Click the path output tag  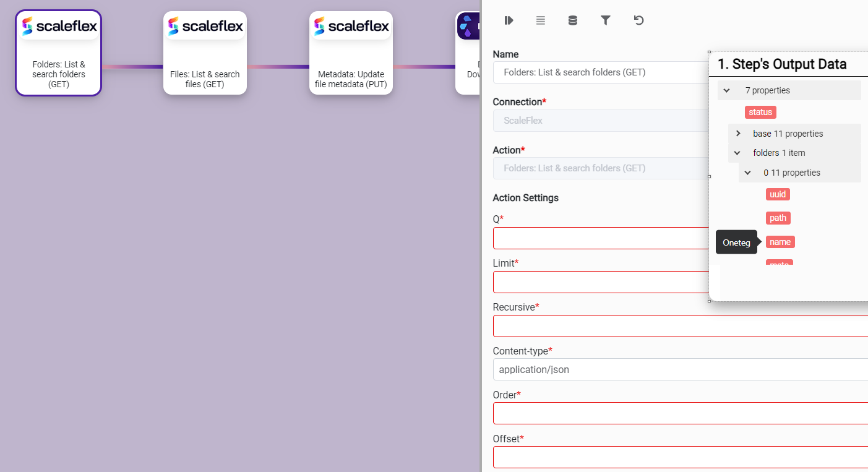[778, 218]
